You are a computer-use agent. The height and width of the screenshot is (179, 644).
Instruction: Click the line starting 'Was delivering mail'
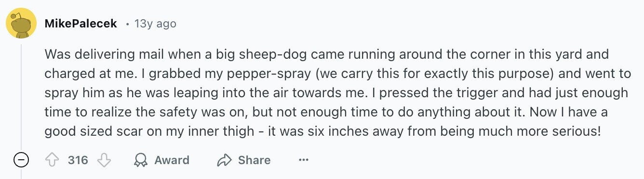pyautogui.click(x=327, y=54)
